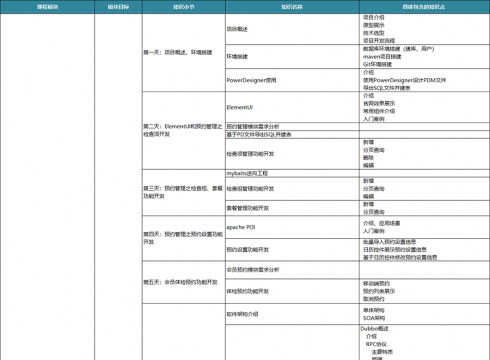Click '入门案例' in the ElementUI row

(374, 119)
